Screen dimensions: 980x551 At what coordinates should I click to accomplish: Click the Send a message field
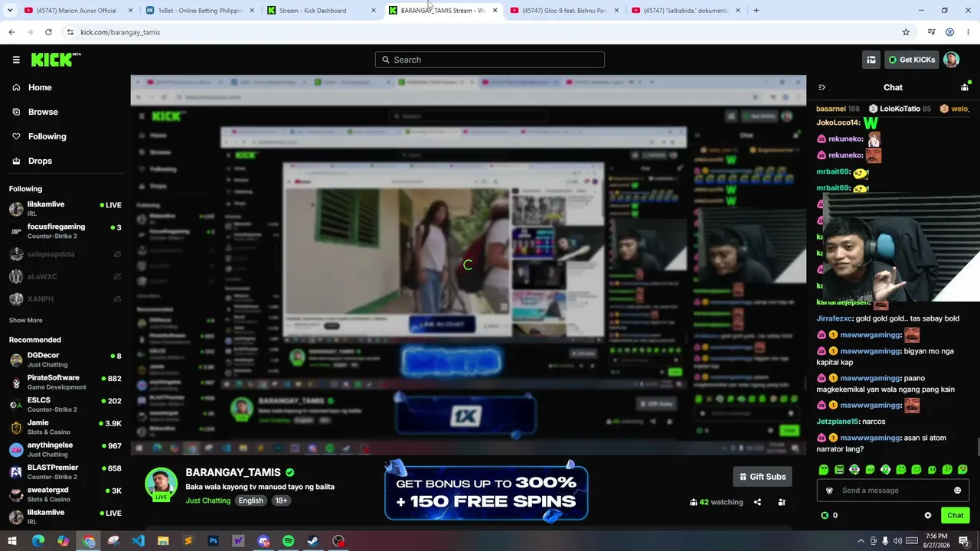coord(893,491)
